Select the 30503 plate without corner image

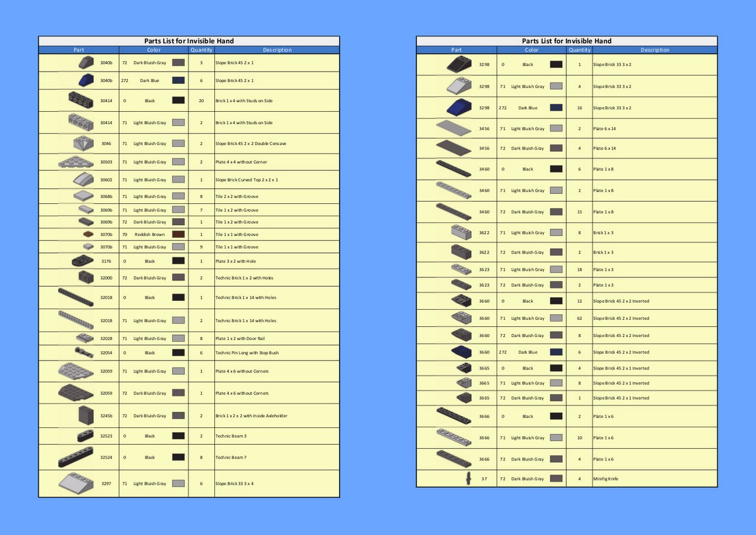[x=76, y=161]
